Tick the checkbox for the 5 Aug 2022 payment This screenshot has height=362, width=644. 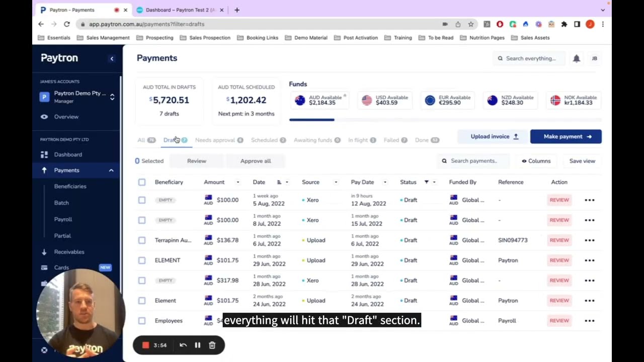142,200
